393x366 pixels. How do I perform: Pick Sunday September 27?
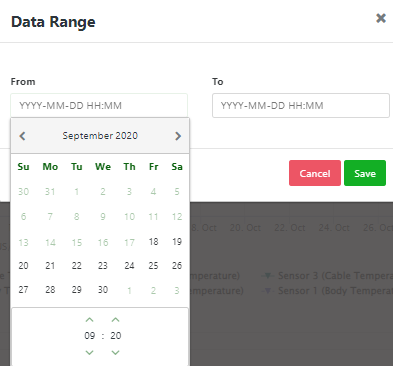point(23,290)
